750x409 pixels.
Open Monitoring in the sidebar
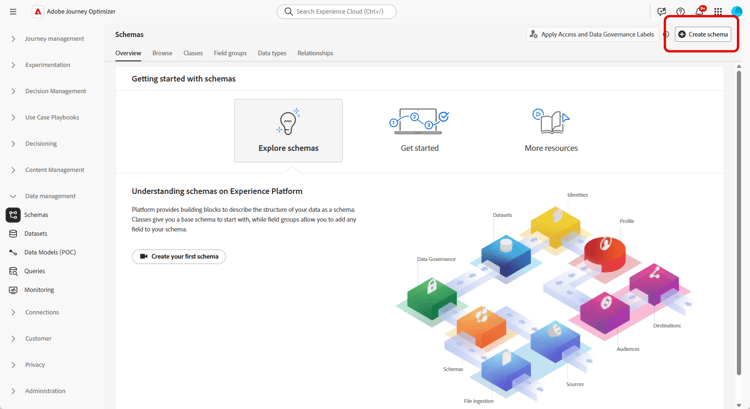(x=39, y=290)
